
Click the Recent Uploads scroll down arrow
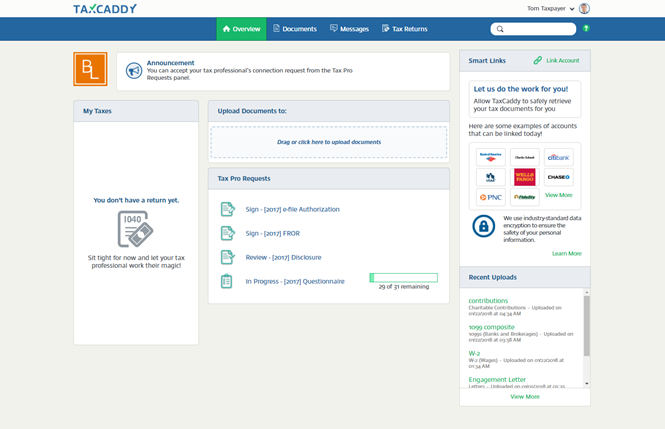tap(587, 384)
